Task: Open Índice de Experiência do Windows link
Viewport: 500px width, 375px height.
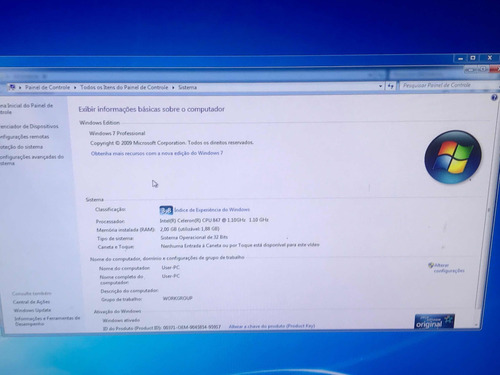Action: (x=212, y=210)
